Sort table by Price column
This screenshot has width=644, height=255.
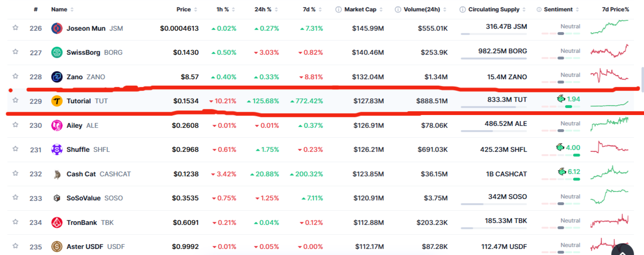187,9
